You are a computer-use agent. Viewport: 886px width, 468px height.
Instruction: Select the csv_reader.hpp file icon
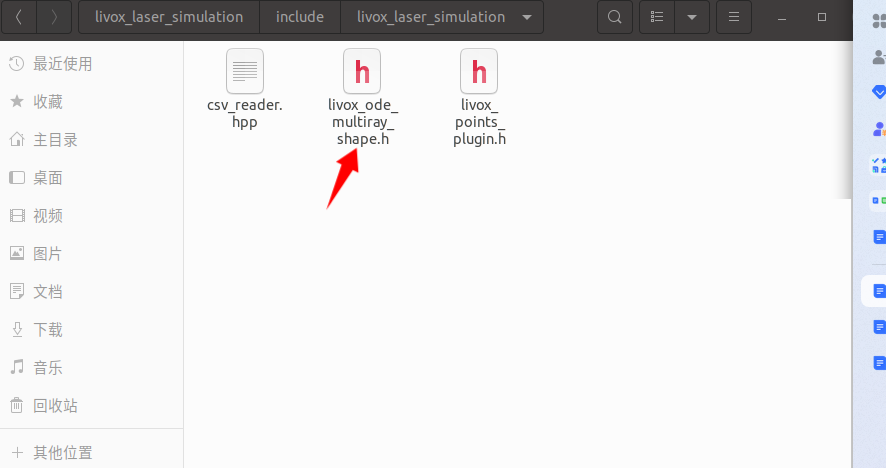245,71
